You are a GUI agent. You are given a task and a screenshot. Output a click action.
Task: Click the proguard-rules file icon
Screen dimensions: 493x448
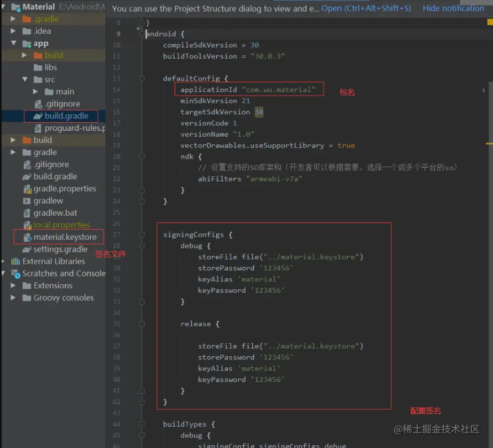coord(38,128)
